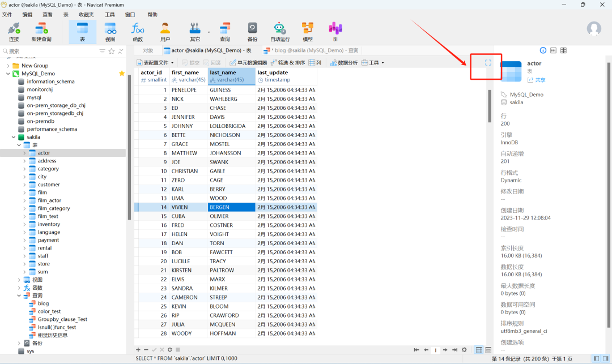Click the delete record minus icon
Image resolution: width=612 pixels, height=364 pixels.
coord(146,350)
